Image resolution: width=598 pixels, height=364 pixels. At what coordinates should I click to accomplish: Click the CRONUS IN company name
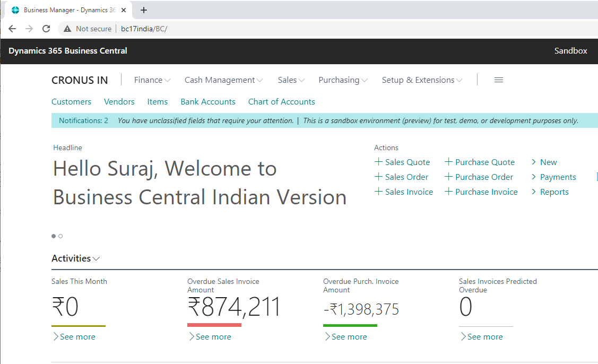80,80
